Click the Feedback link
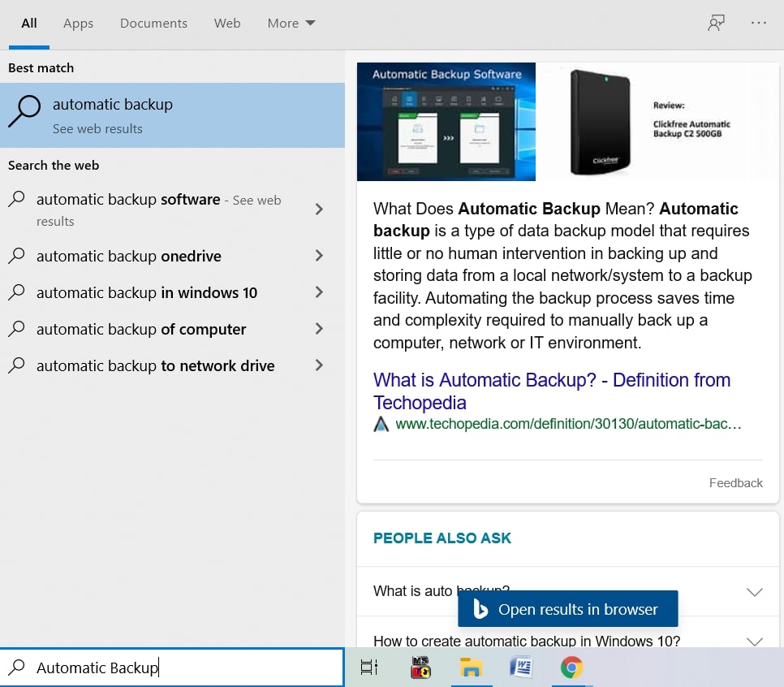 pyautogui.click(x=735, y=483)
